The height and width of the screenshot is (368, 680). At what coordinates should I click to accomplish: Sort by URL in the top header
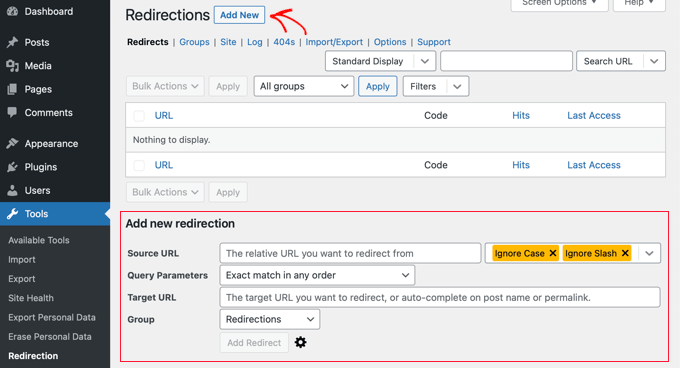[x=163, y=116]
